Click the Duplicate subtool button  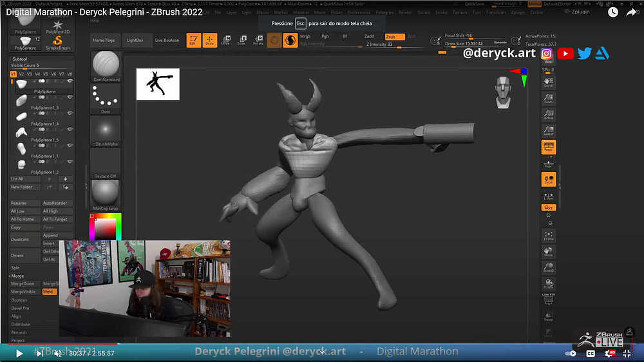pyautogui.click(x=25, y=239)
